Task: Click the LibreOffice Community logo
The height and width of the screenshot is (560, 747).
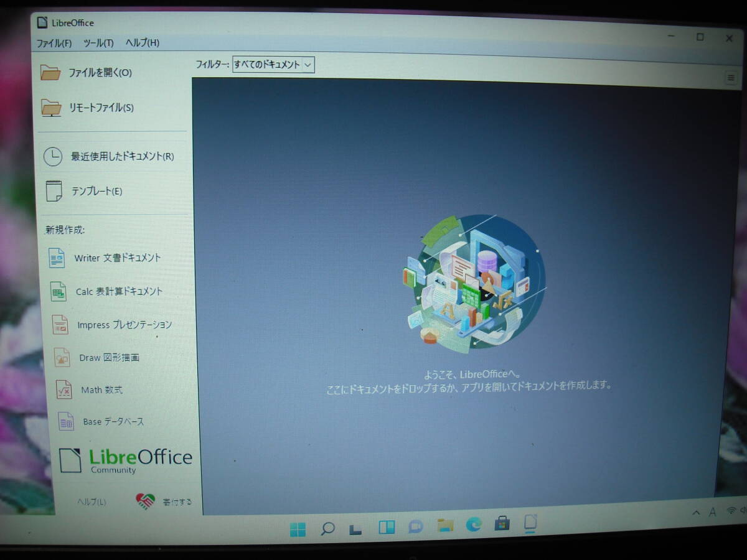Action: coord(125,460)
